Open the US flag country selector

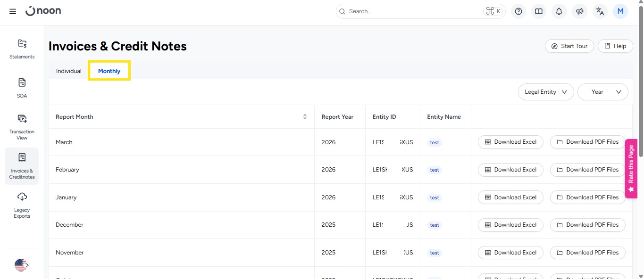click(x=21, y=265)
